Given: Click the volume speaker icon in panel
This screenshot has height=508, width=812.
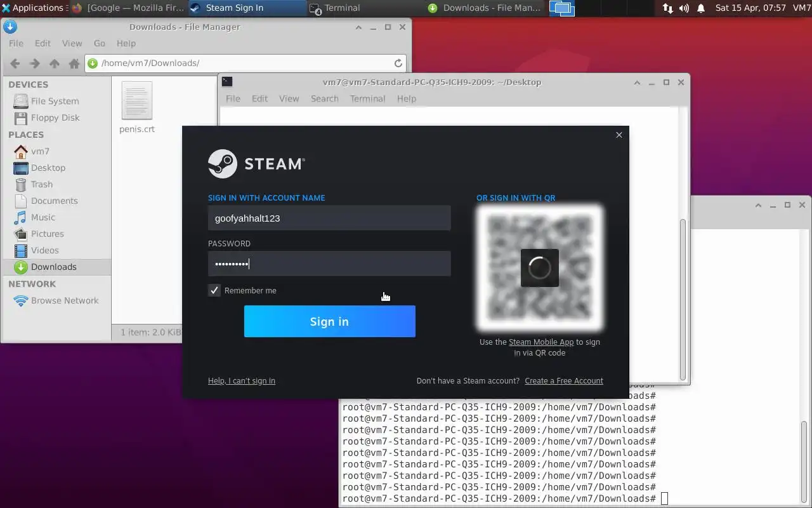Looking at the screenshot, I should pyautogui.click(x=684, y=8).
